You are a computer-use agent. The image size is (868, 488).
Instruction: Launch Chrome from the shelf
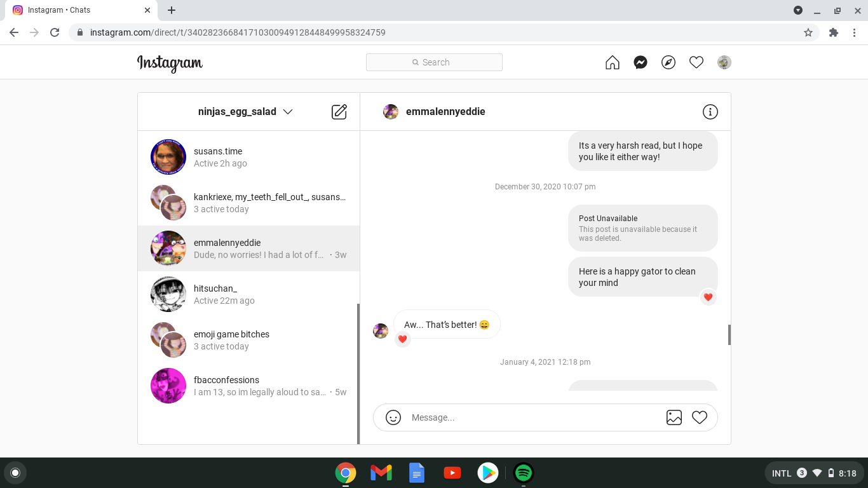click(346, 473)
